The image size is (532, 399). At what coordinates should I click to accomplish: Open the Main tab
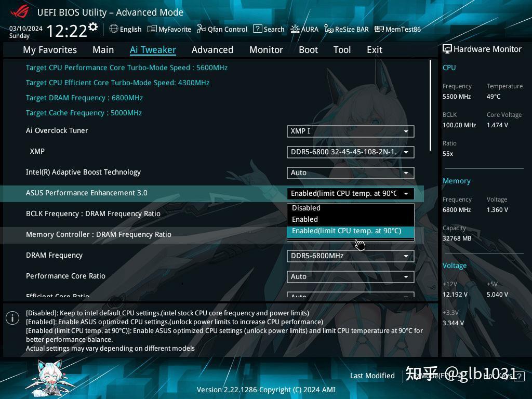(x=103, y=50)
